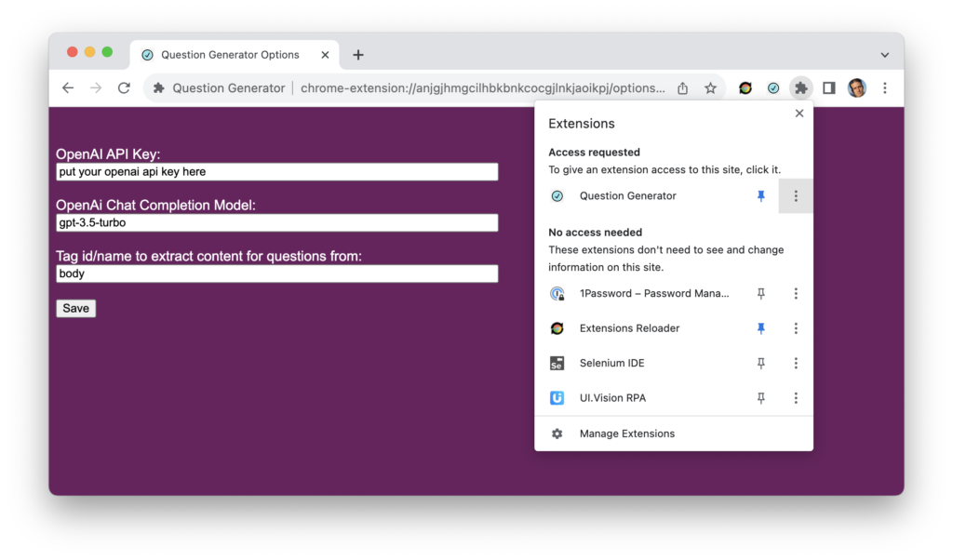Select Manage Extensions in the popup

click(626, 433)
